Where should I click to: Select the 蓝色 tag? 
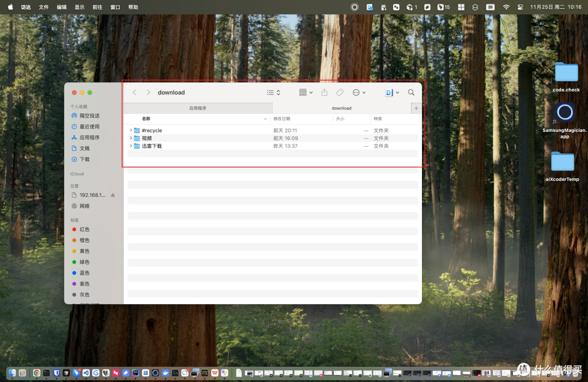(x=81, y=273)
